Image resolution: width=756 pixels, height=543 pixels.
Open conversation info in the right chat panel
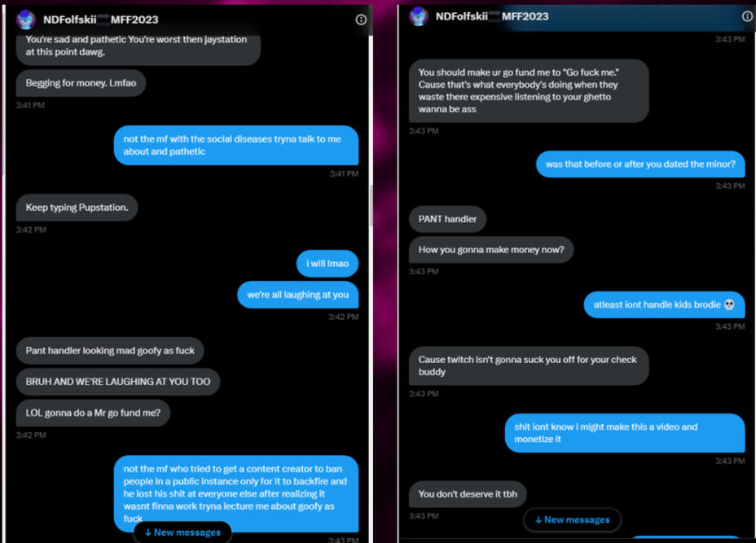click(747, 16)
